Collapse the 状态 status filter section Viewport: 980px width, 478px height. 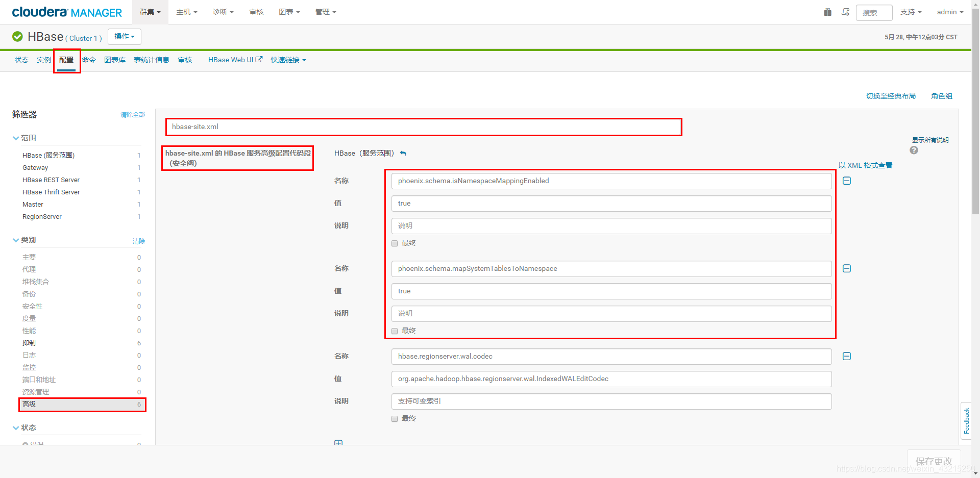click(24, 427)
